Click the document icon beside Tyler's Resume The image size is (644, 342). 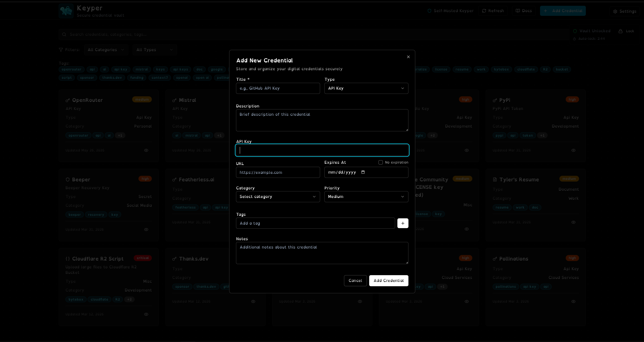495,180
